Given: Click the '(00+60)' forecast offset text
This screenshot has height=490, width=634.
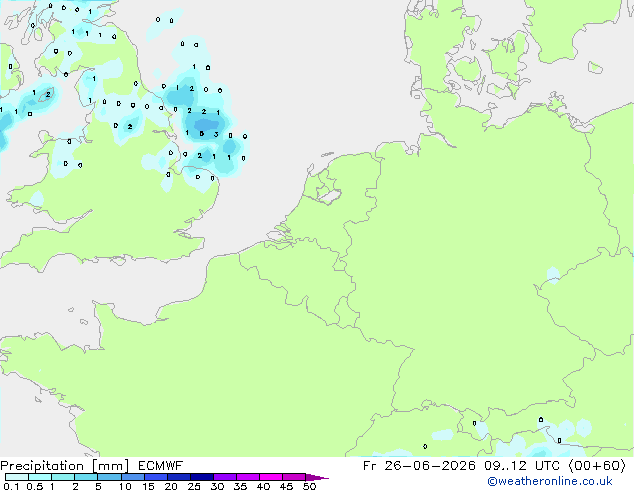Looking at the screenshot, I should point(597,466).
